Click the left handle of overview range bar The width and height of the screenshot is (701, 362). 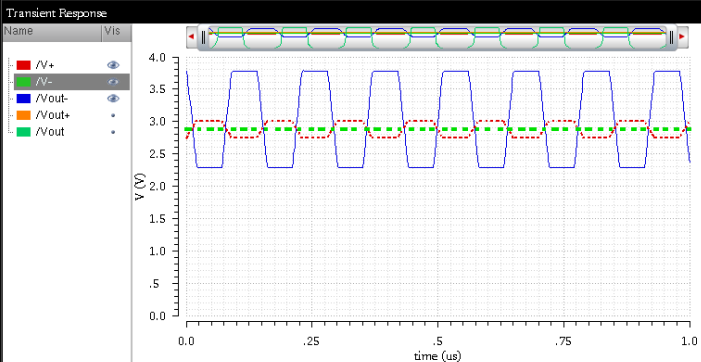click(x=203, y=38)
